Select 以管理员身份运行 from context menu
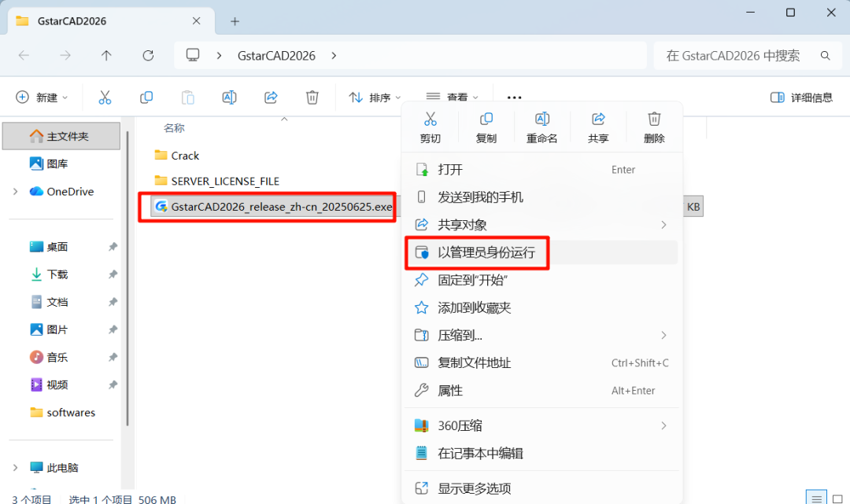The width and height of the screenshot is (850, 504). pyautogui.click(x=486, y=252)
